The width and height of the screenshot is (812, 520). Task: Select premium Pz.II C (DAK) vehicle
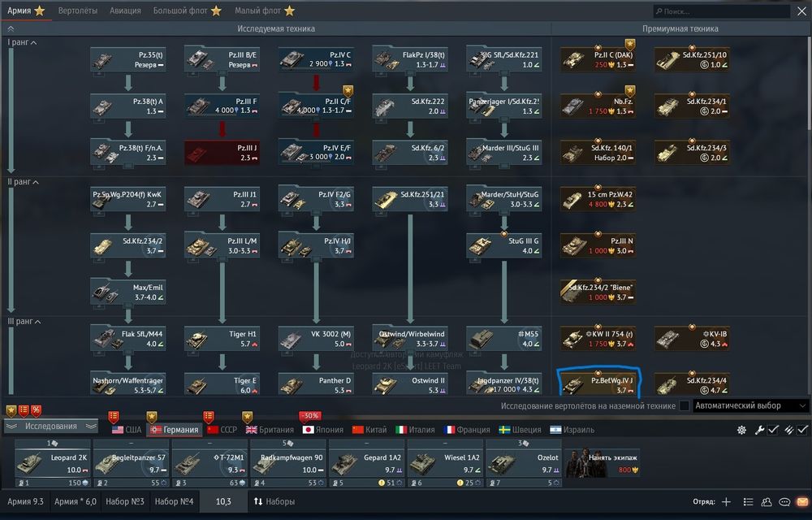click(598, 59)
